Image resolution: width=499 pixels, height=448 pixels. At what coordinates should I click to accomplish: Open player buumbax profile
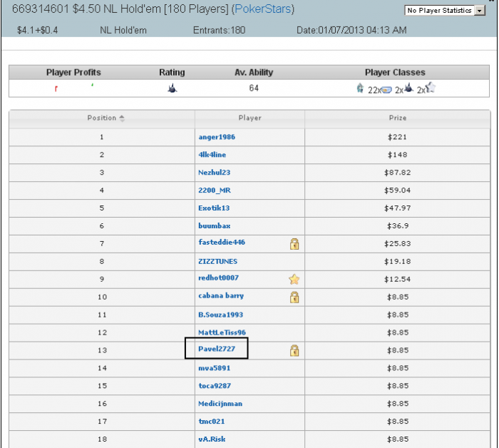click(x=215, y=225)
